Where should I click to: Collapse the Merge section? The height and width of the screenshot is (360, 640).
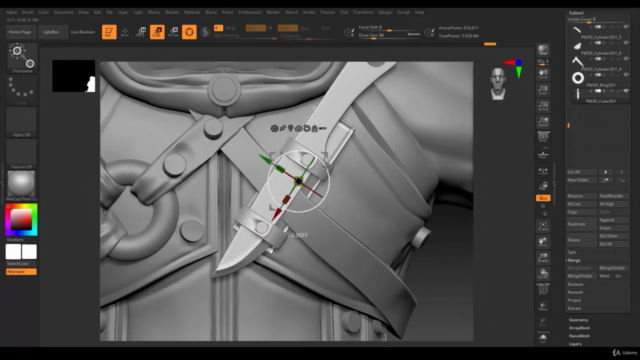click(x=574, y=260)
